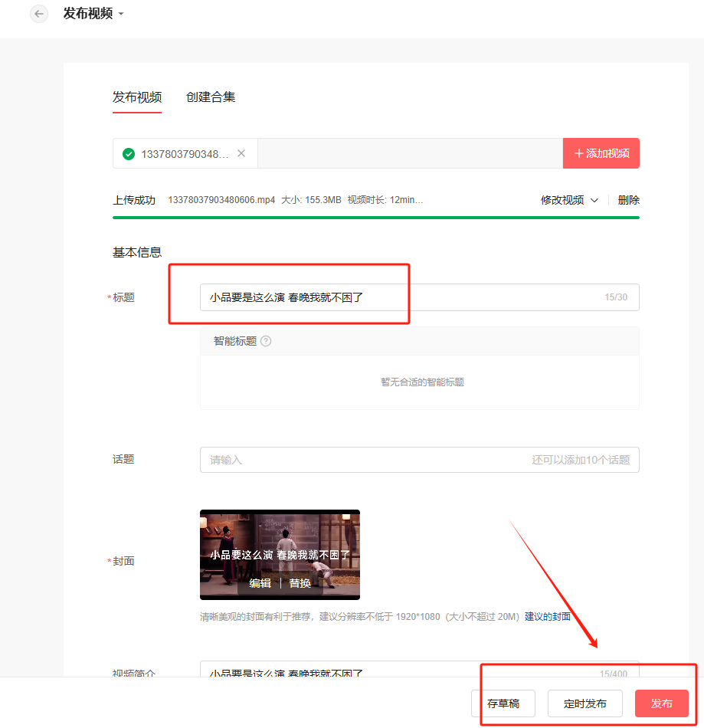Viewport: 704px width, 728px height.
Task: Edit the cover via 编辑
Action: [260, 583]
